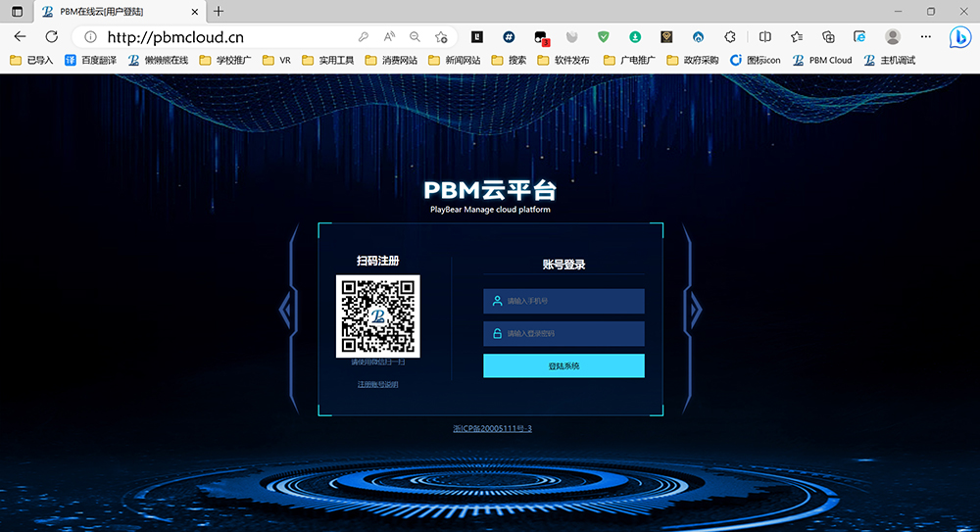The height and width of the screenshot is (532, 980).
Task: Expand the 软件发布 bookmarks folder
Action: (563, 60)
